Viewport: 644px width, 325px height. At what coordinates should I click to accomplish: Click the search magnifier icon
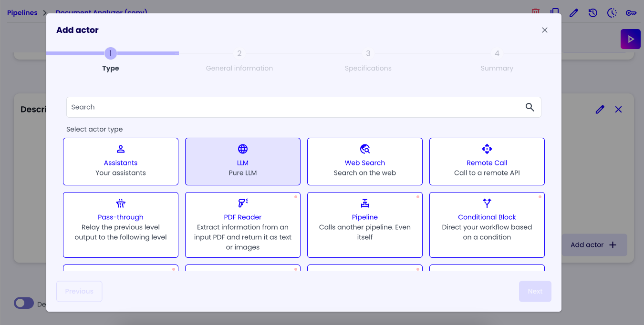pos(530,107)
